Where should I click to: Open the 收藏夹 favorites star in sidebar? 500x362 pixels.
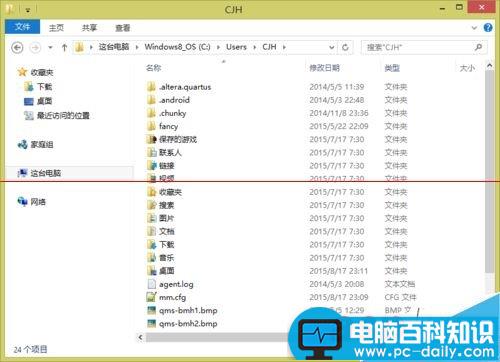point(22,72)
